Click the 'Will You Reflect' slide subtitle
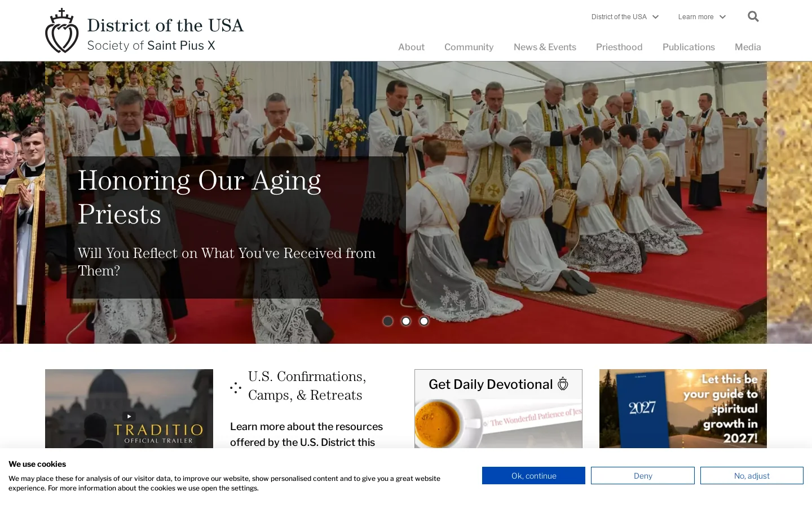812x508 pixels. (227, 262)
